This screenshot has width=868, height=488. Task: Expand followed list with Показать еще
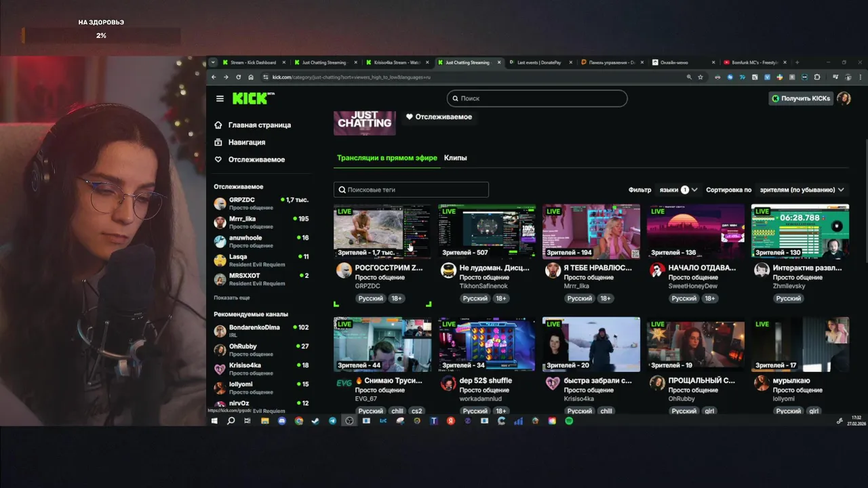point(232,298)
